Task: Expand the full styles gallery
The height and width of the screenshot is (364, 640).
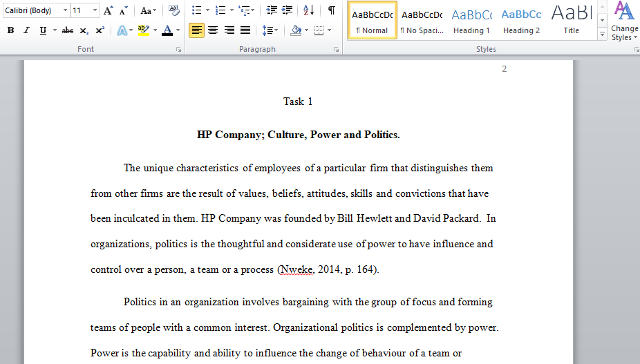Action: (602, 35)
